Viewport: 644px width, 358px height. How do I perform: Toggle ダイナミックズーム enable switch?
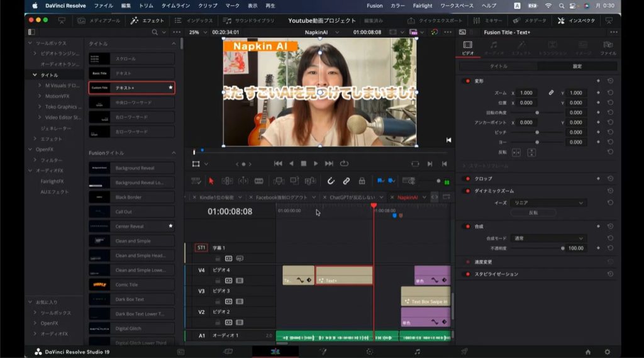467,191
